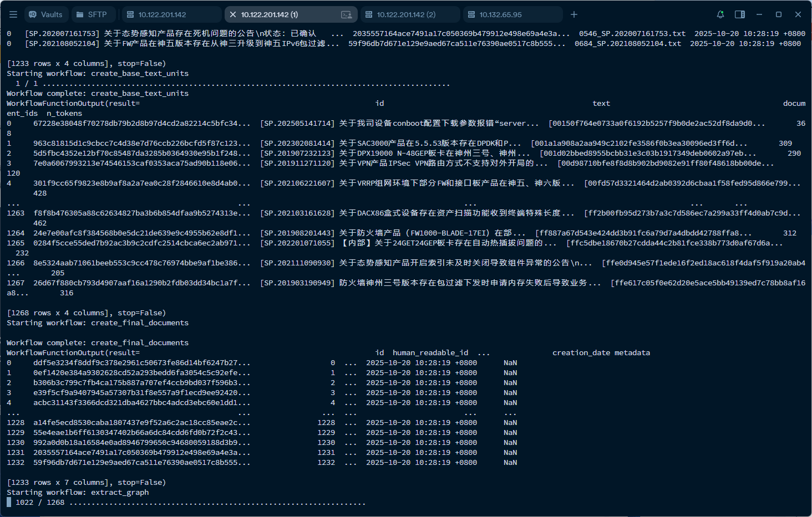Click the '[SP.202111090930]' entry

(x=297, y=263)
